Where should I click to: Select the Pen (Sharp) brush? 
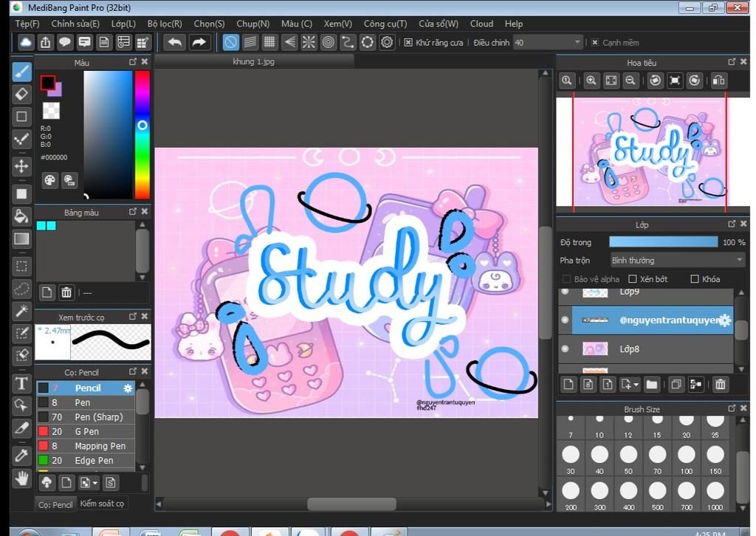tap(86, 417)
